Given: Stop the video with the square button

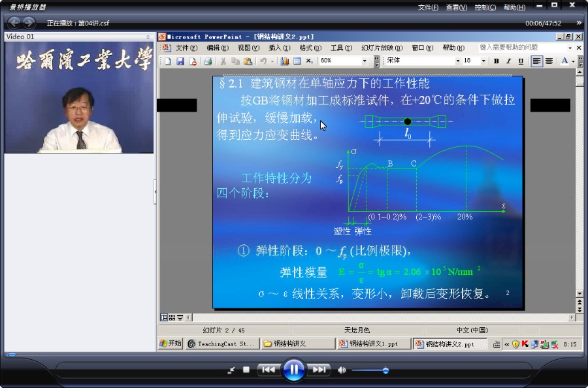Looking at the screenshot, I should (x=246, y=370).
